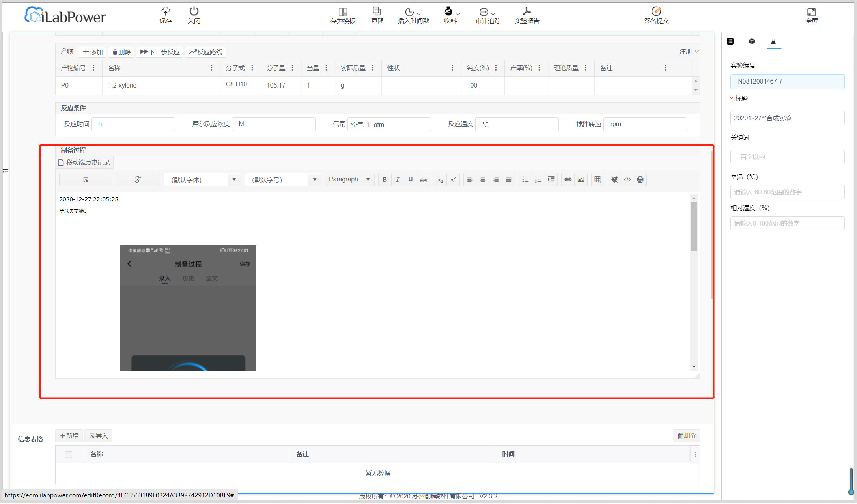
Task: Open column menu for 名称 in the products table
Action: coord(211,68)
